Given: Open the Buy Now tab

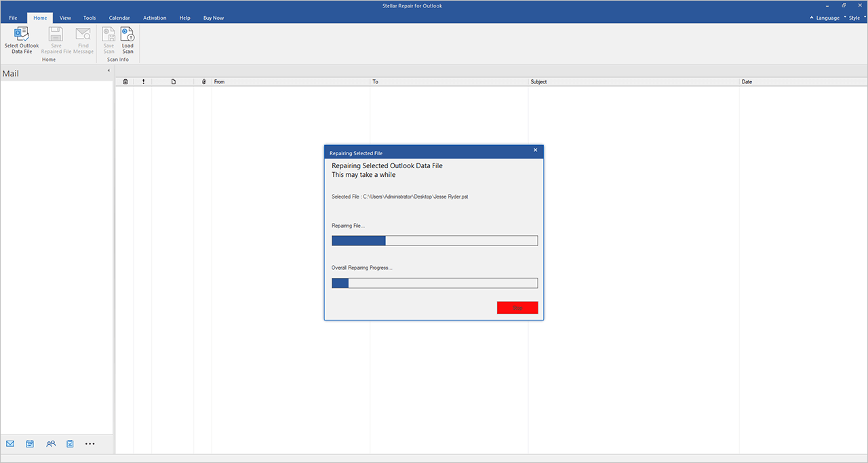Looking at the screenshot, I should point(214,18).
